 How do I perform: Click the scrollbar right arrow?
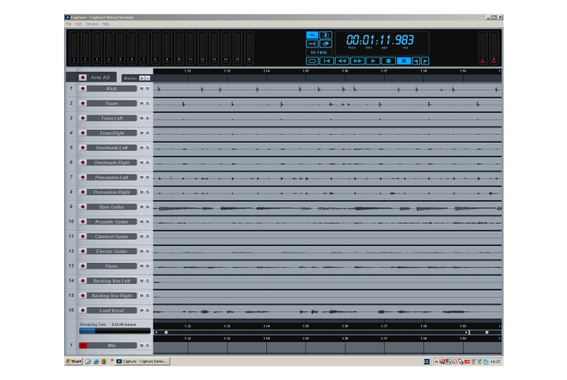[x=467, y=332]
